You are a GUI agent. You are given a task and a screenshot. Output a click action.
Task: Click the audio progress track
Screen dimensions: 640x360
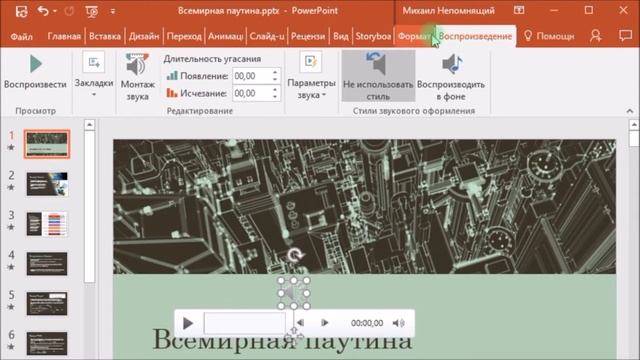[x=244, y=323]
